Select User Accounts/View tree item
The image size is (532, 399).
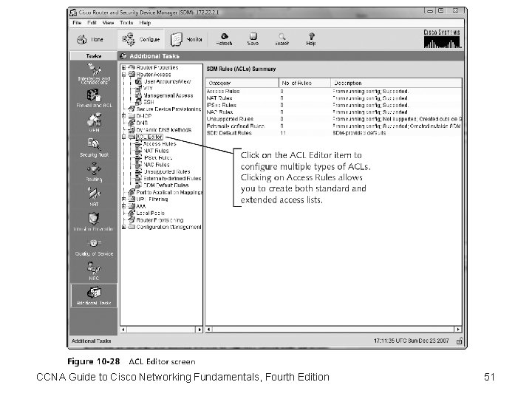coord(167,81)
